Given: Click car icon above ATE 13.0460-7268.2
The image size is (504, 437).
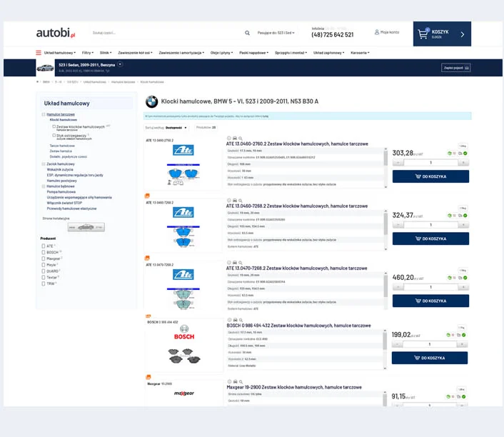Looking at the screenshot, I should (235, 201).
